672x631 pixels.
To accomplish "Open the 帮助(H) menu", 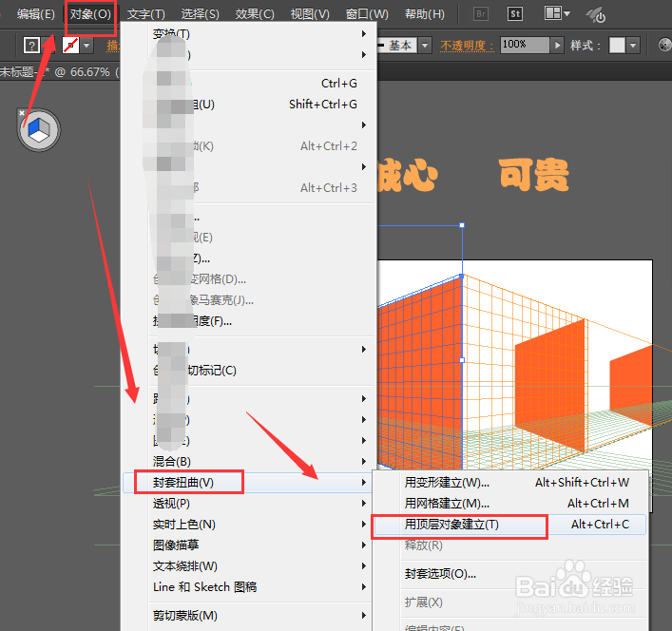I will coord(425,14).
